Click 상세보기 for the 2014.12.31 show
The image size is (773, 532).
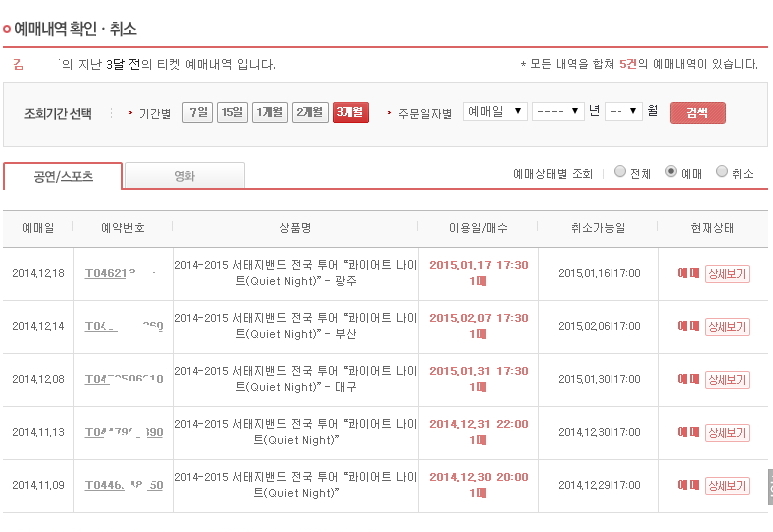click(727, 433)
